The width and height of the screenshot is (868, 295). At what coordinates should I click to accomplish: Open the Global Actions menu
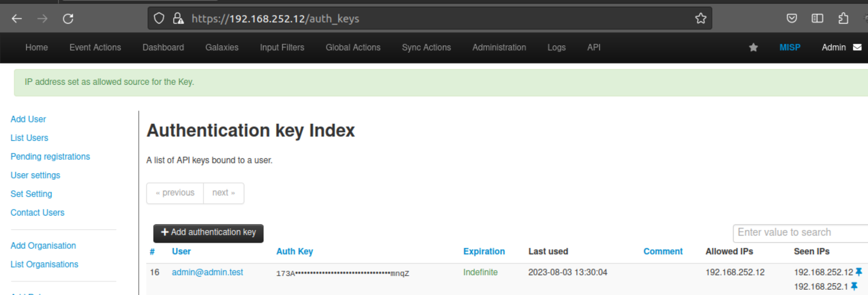353,48
